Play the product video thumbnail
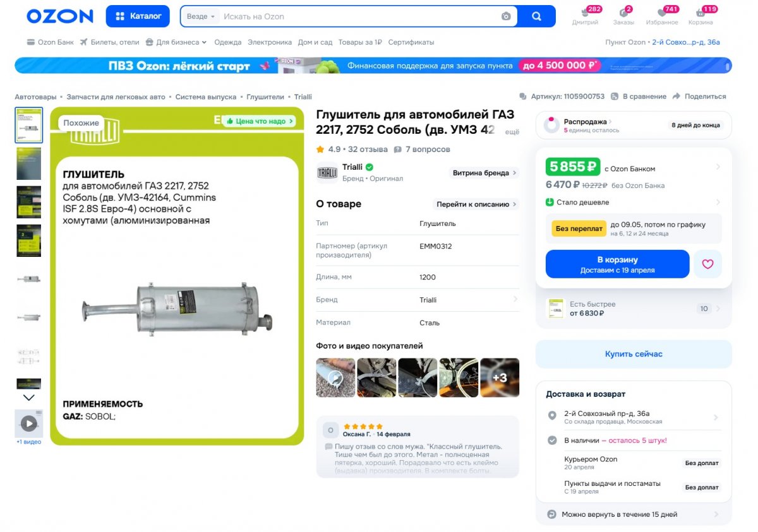758x532 pixels. [x=28, y=423]
